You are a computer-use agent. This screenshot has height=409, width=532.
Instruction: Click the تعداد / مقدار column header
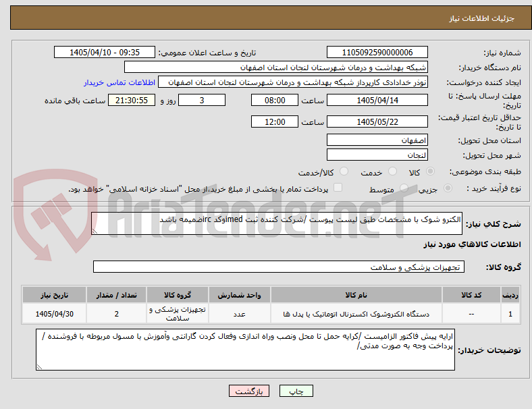[x=116, y=295]
